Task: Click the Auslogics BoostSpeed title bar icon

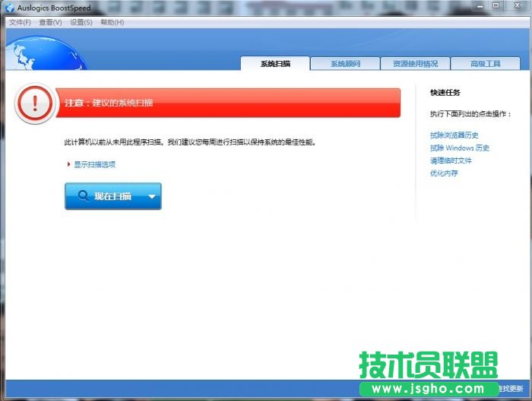Action: point(9,8)
